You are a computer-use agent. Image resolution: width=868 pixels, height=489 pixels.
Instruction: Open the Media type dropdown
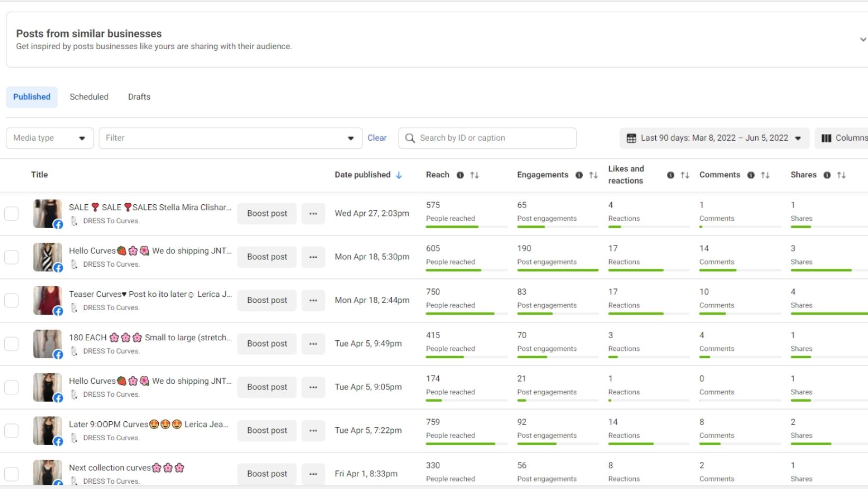pos(50,138)
